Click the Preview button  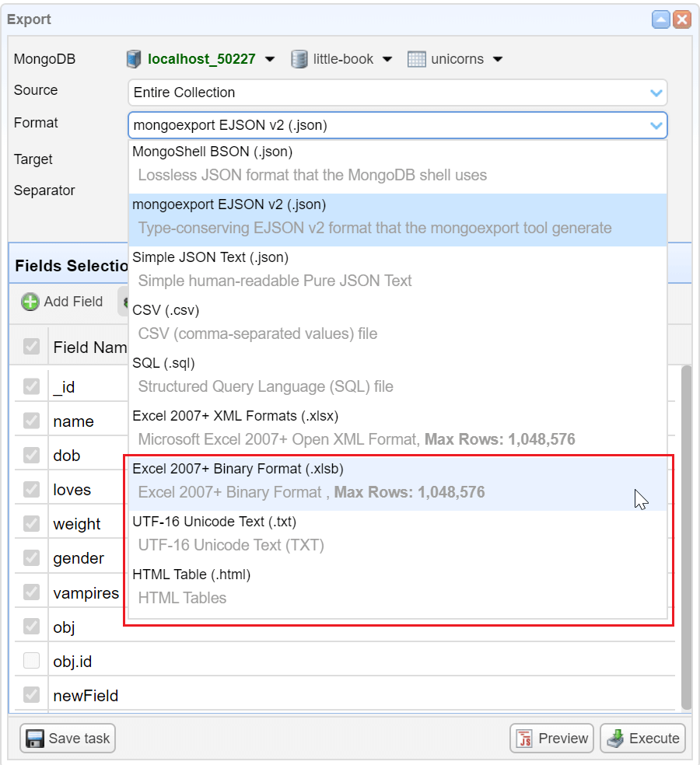click(x=551, y=738)
